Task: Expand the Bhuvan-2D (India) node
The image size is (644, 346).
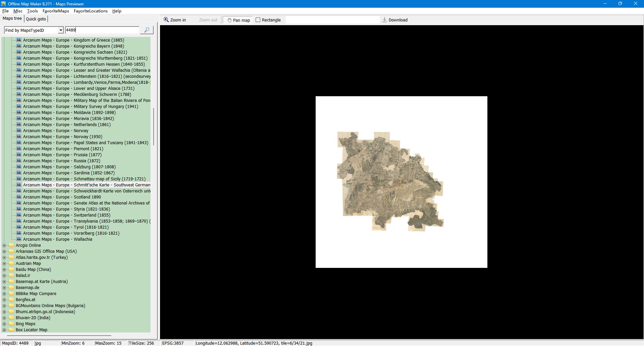Action: point(4,318)
